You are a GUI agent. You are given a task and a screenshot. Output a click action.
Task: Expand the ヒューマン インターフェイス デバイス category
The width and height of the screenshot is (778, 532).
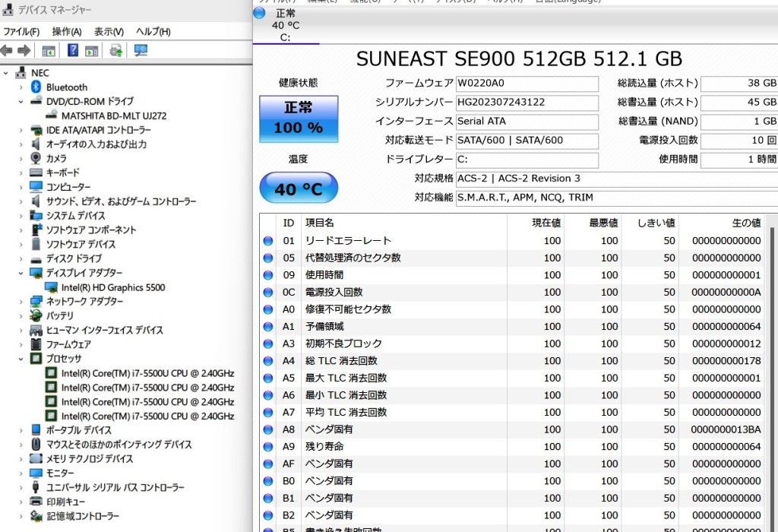[x=21, y=330]
